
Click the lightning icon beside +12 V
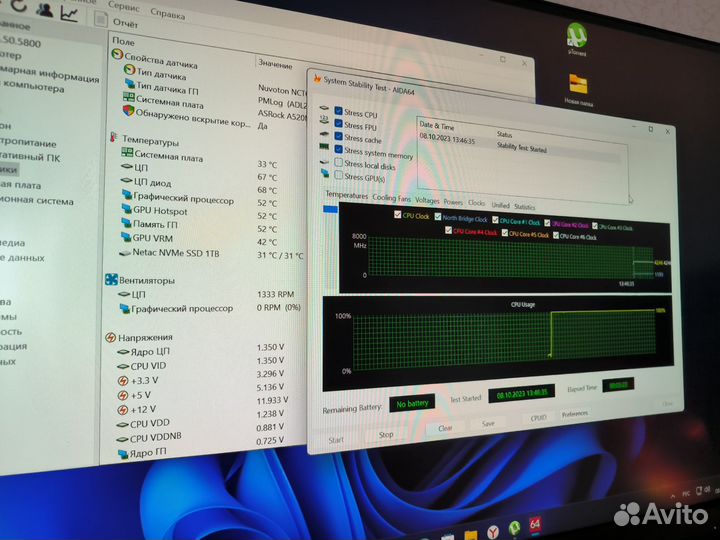point(123,409)
